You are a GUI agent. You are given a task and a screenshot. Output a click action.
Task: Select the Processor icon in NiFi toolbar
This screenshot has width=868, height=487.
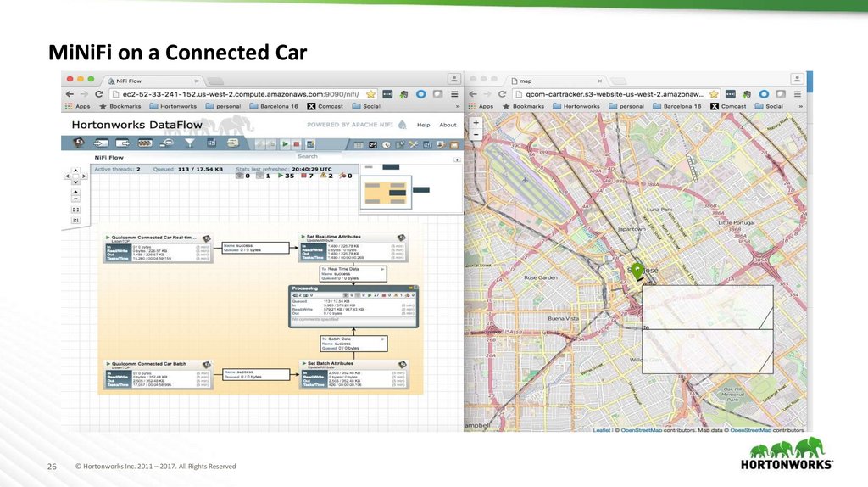coord(78,144)
